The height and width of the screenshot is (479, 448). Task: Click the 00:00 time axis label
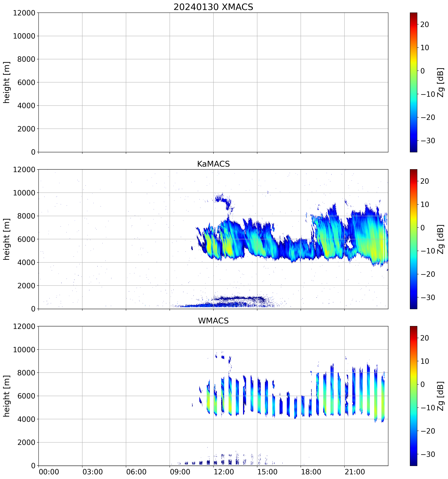coord(49,472)
